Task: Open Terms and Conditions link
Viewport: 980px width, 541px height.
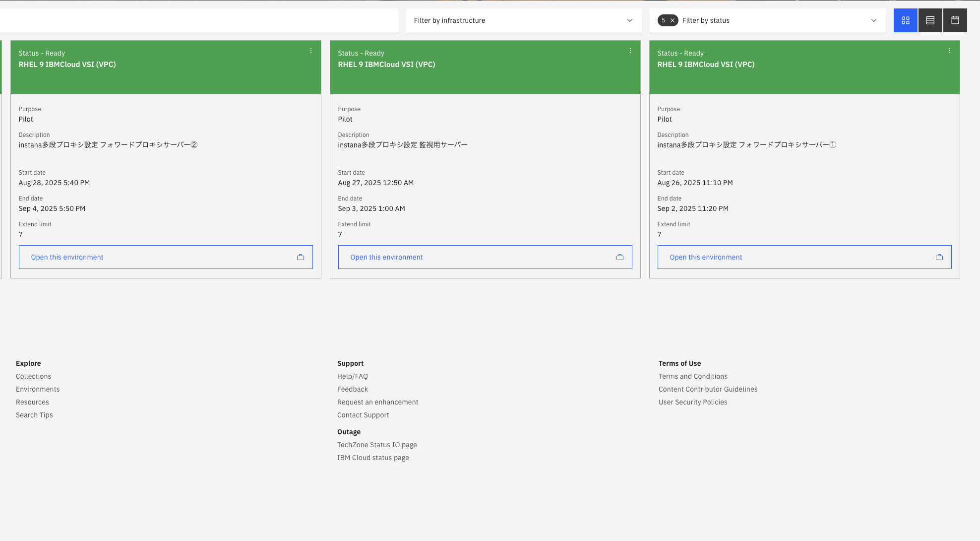Action: point(693,376)
